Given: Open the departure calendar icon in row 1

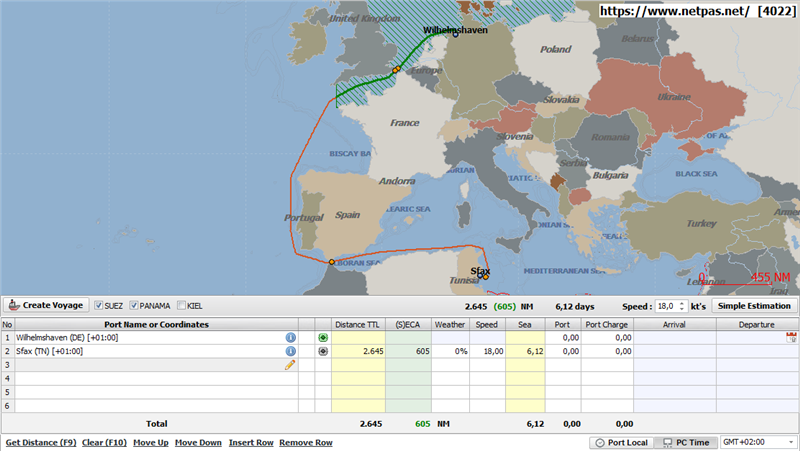Looking at the screenshot, I should pos(791,338).
